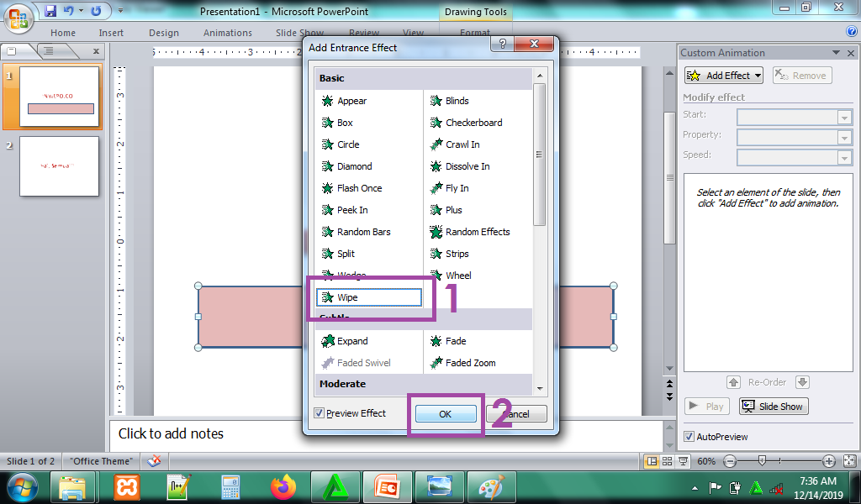Click the dialog help question button

pos(502,45)
